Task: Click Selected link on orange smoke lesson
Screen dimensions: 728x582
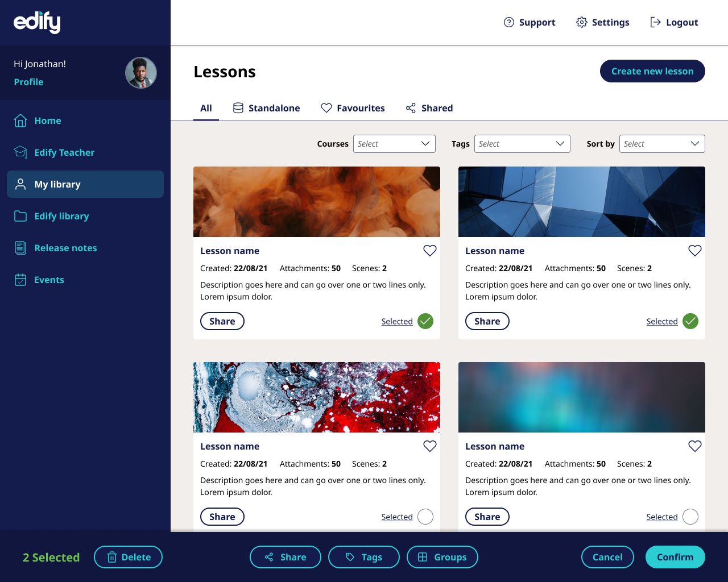Action: 397,321
